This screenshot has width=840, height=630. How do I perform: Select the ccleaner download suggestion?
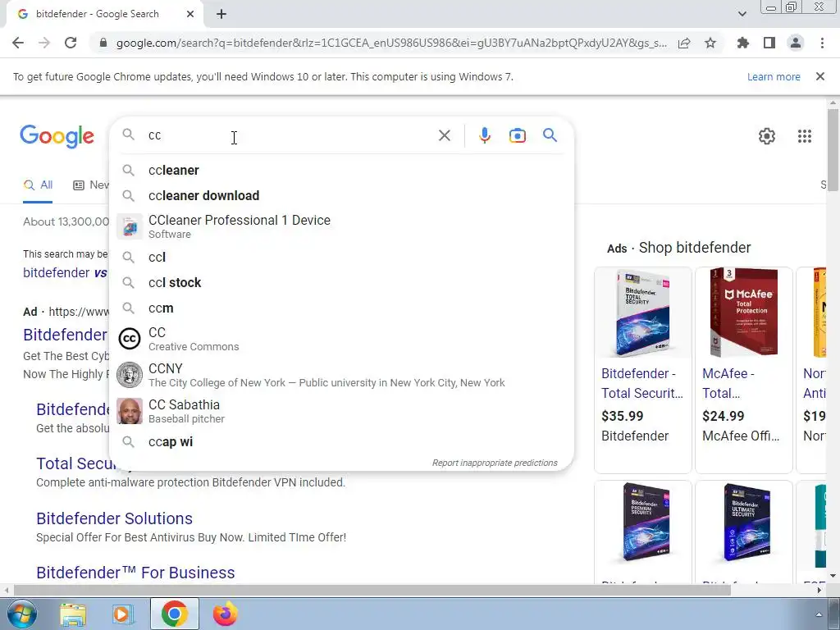point(341,195)
